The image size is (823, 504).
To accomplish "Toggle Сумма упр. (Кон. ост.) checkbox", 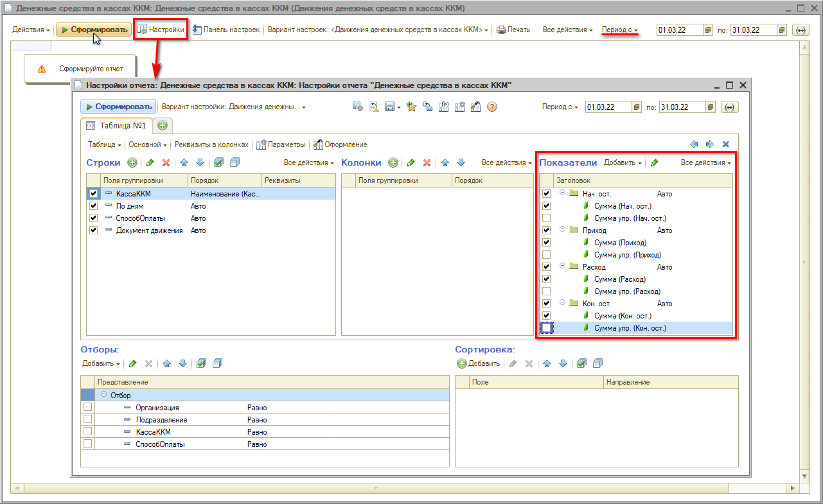I will 547,327.
